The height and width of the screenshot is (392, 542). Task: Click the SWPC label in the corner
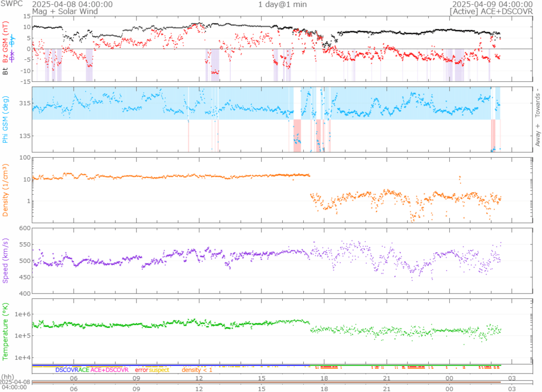click(x=11, y=4)
